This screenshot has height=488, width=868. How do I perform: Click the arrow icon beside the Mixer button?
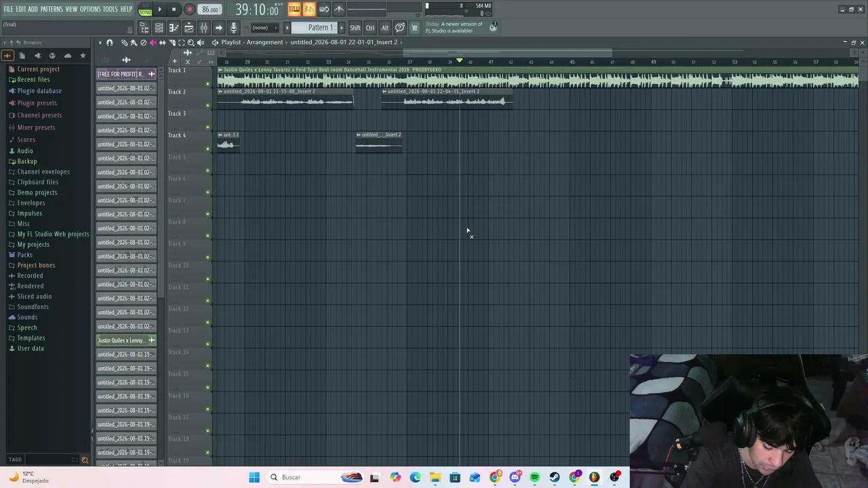point(218,28)
